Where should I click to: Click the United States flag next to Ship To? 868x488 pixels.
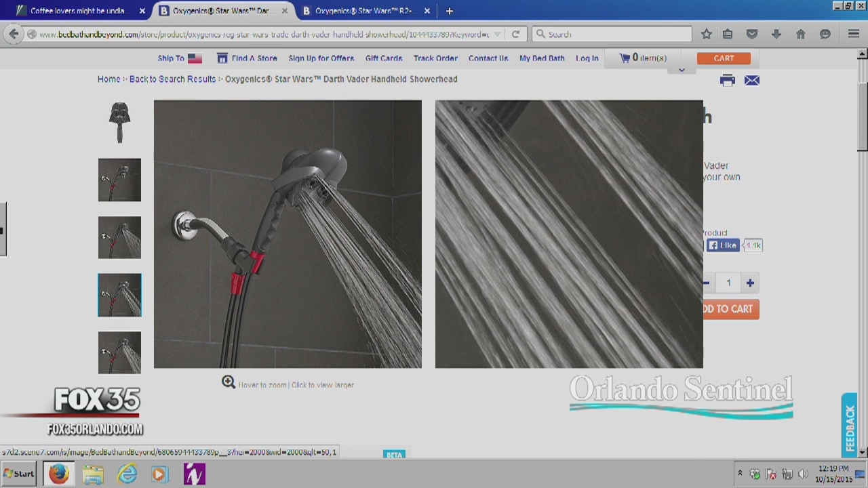coord(195,58)
